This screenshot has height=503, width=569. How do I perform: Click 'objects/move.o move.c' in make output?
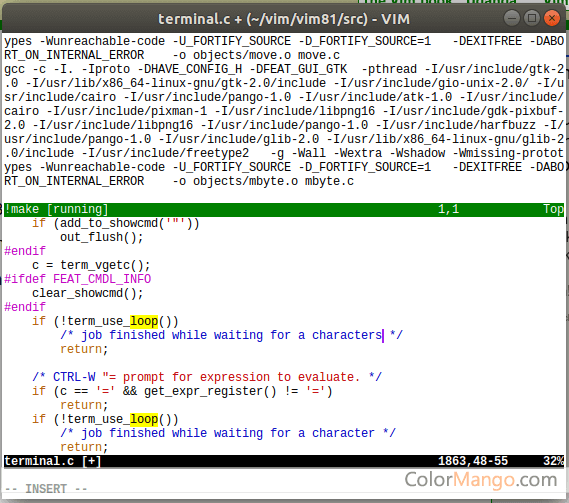coord(266,55)
